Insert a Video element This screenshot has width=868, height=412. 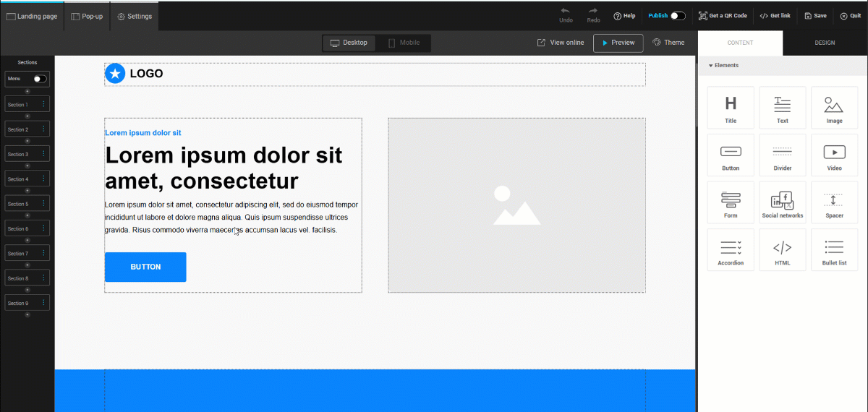(x=834, y=155)
